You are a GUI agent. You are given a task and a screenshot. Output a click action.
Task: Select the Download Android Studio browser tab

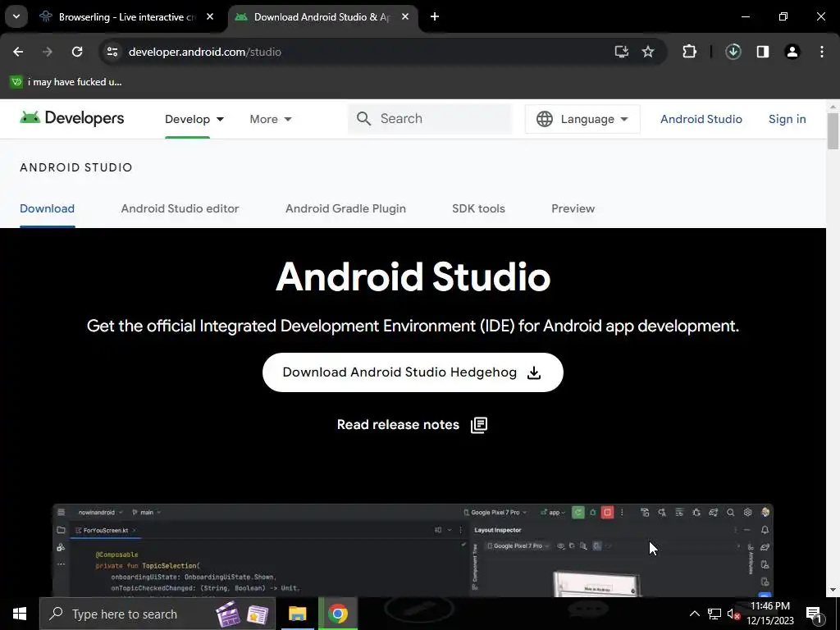(322, 17)
